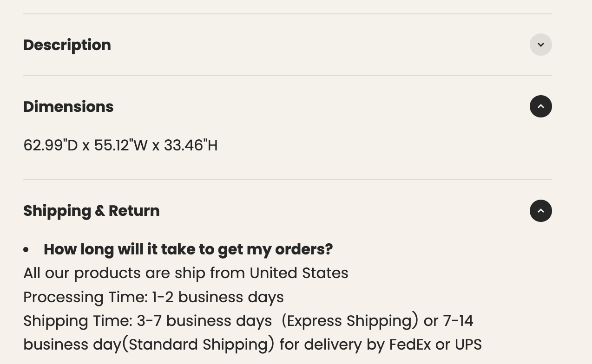592x364 pixels.
Task: Click the Description heading
Action: click(67, 45)
